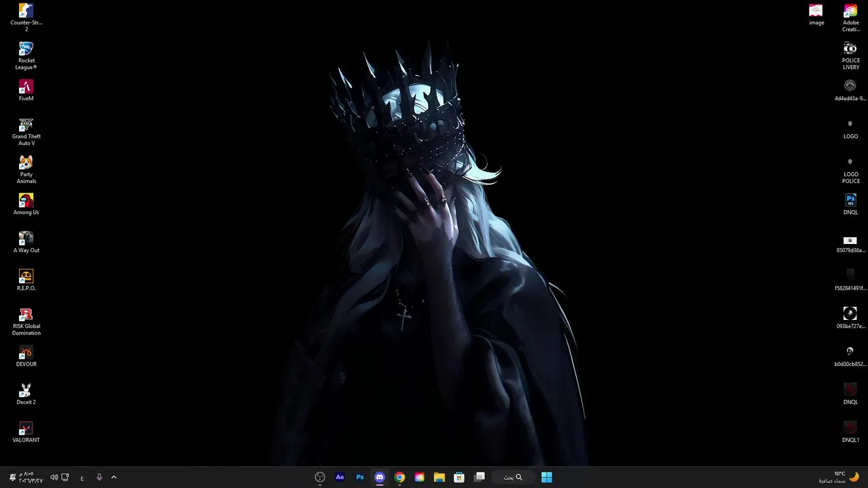
Task: Select the Among Us desktop icon
Action: pyautogui.click(x=26, y=205)
